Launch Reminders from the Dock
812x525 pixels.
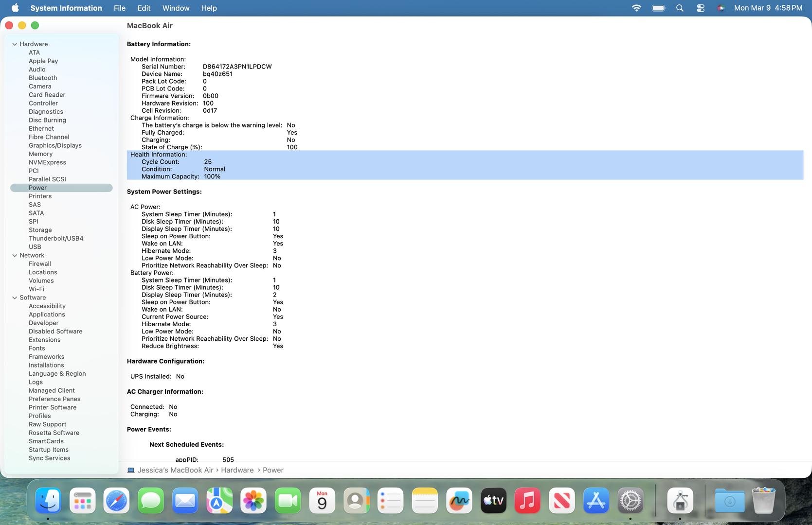[x=391, y=500]
